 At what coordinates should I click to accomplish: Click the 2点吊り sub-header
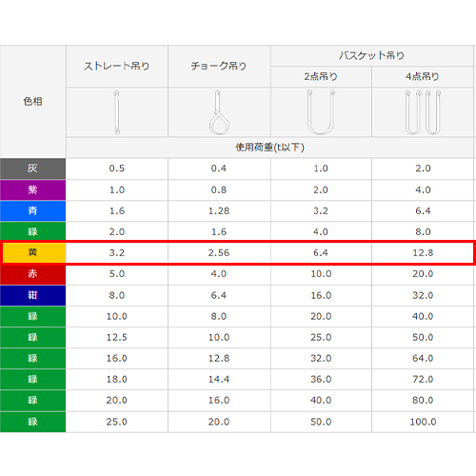click(x=321, y=76)
